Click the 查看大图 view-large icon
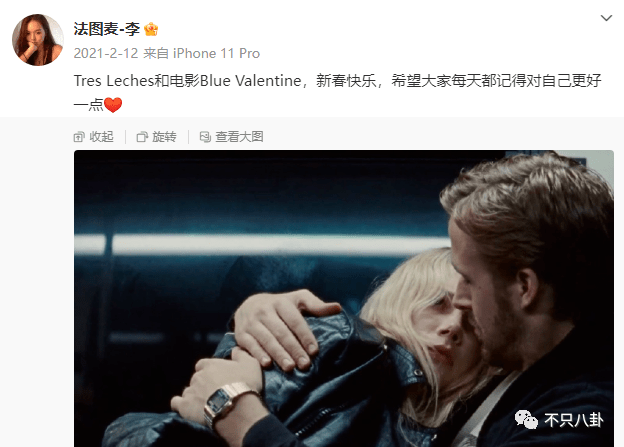This screenshot has height=447, width=624. pyautogui.click(x=205, y=137)
